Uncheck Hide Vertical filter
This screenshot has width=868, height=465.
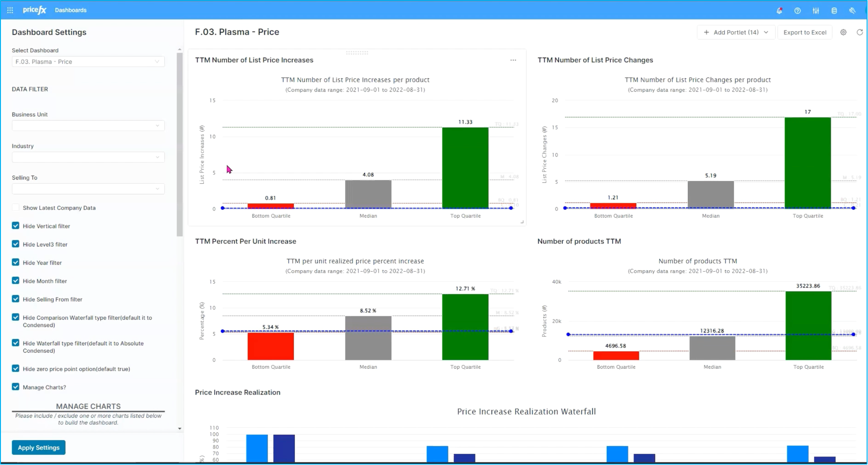click(16, 226)
